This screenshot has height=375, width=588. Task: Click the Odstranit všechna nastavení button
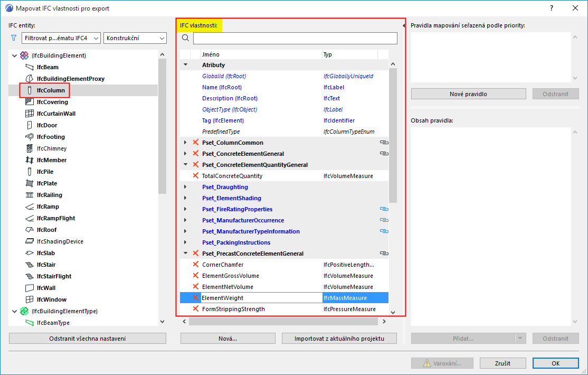[x=88, y=339]
